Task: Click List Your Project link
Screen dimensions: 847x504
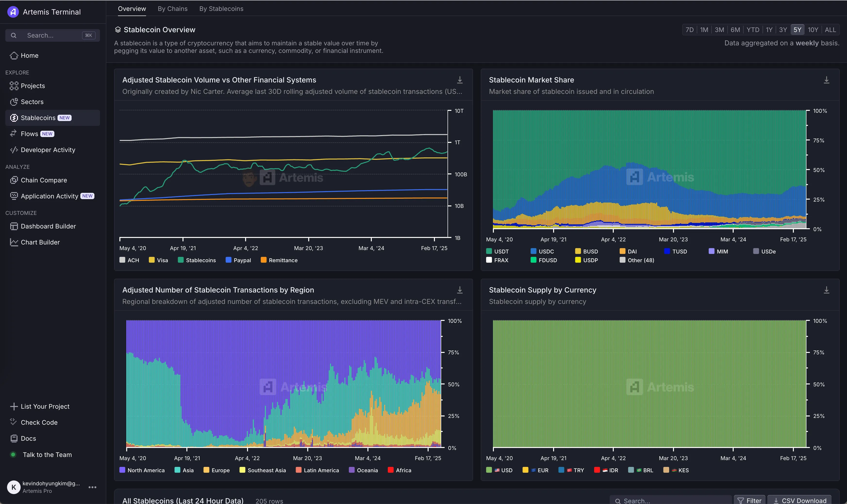Action: pos(45,406)
